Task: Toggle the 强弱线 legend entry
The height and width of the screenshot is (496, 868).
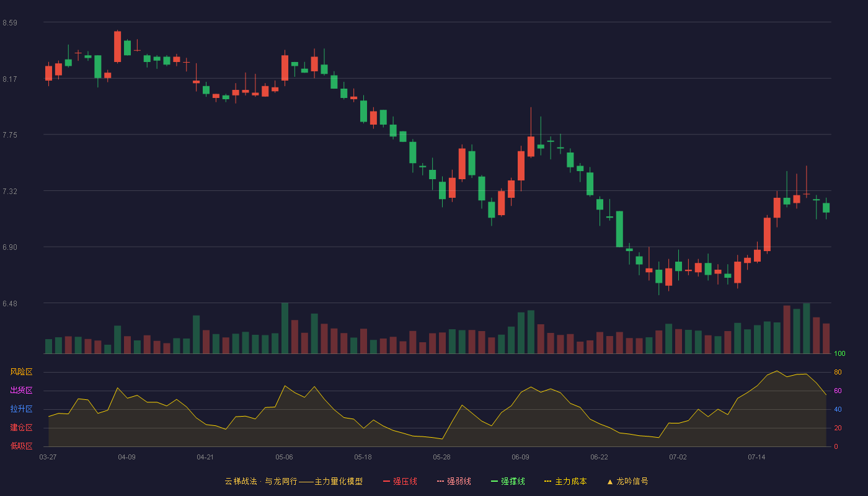Action: 454,481
